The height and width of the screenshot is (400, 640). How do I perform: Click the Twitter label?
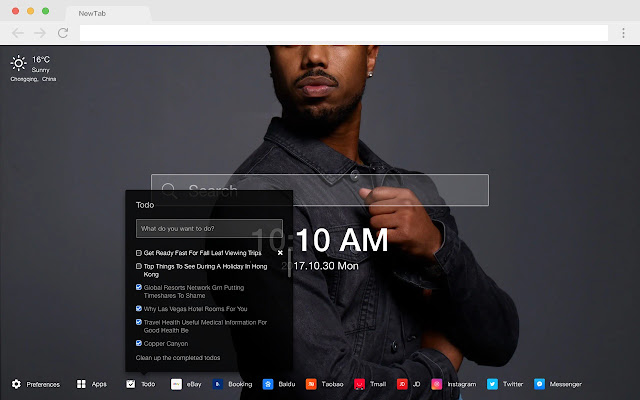[x=513, y=384]
